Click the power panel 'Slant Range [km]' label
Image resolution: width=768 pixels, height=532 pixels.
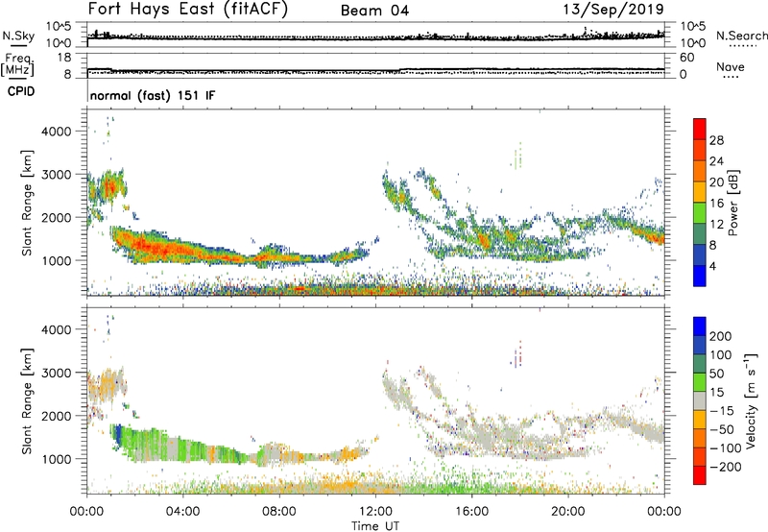[x=27, y=204]
